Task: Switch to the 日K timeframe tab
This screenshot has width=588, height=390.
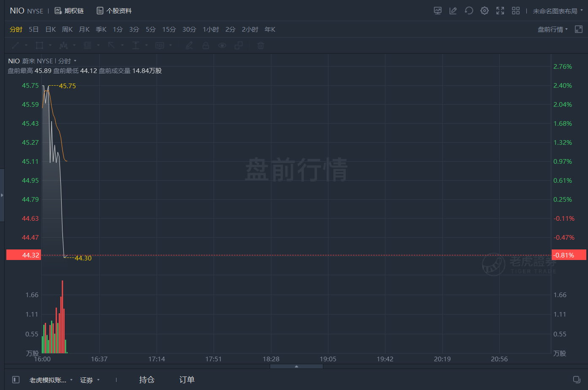Action: 51,29
